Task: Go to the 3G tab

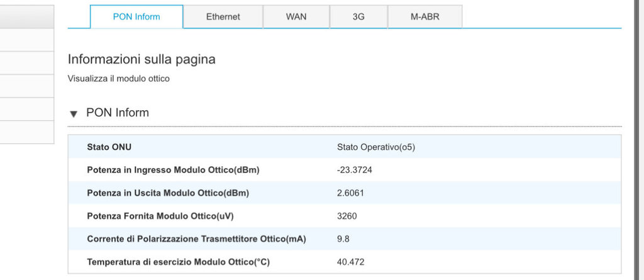Action: click(x=358, y=17)
